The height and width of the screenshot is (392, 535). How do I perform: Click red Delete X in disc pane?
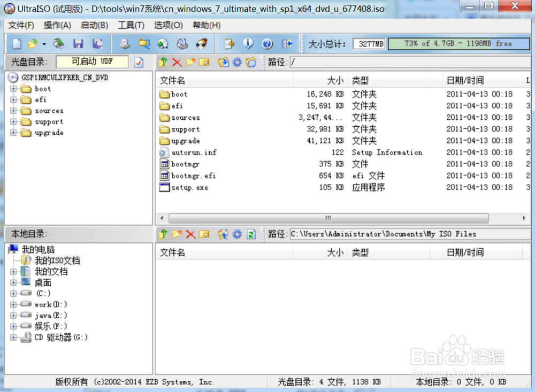coord(177,62)
